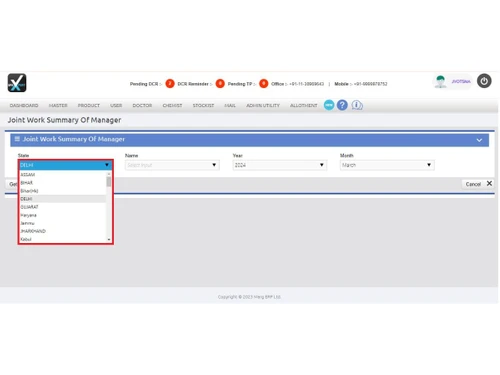Open the DASHBOARD menu
This screenshot has width=500, height=375.
[24, 105]
